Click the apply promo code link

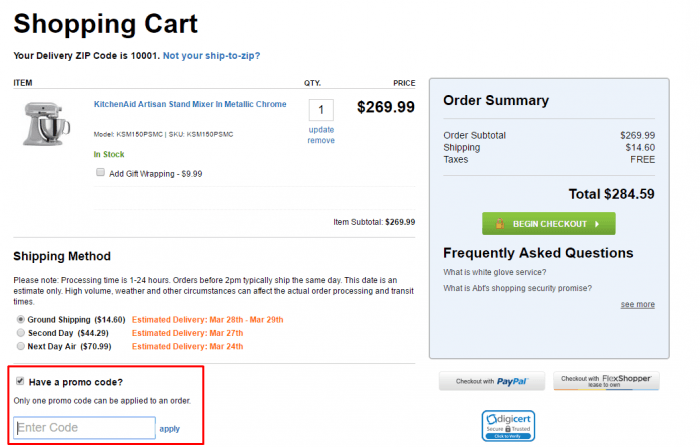coord(170,429)
